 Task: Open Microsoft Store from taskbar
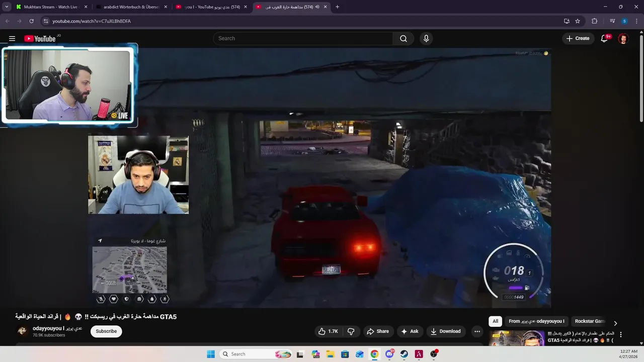click(345, 354)
